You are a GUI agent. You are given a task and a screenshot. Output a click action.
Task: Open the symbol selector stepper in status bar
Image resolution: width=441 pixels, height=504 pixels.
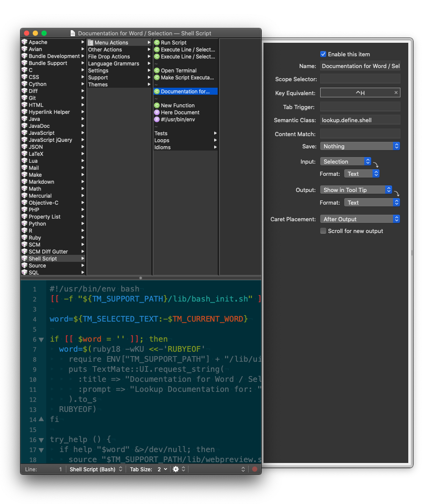(x=243, y=469)
